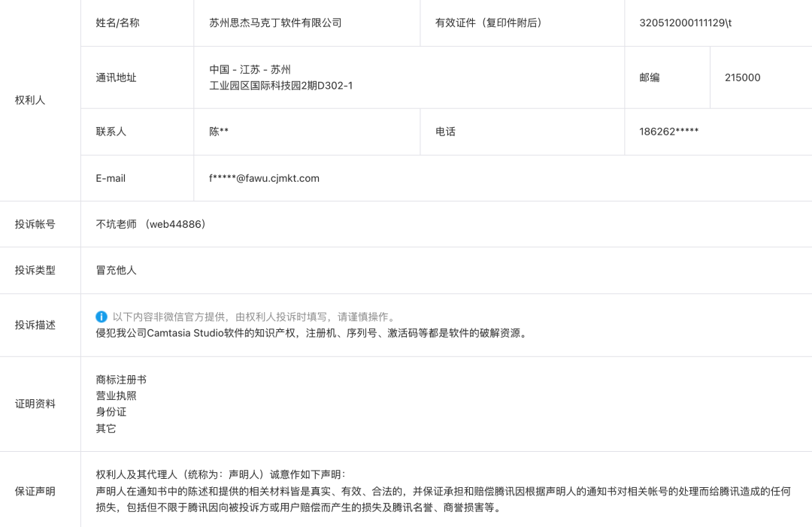Open the 商标注册书 proof document

pos(121,380)
